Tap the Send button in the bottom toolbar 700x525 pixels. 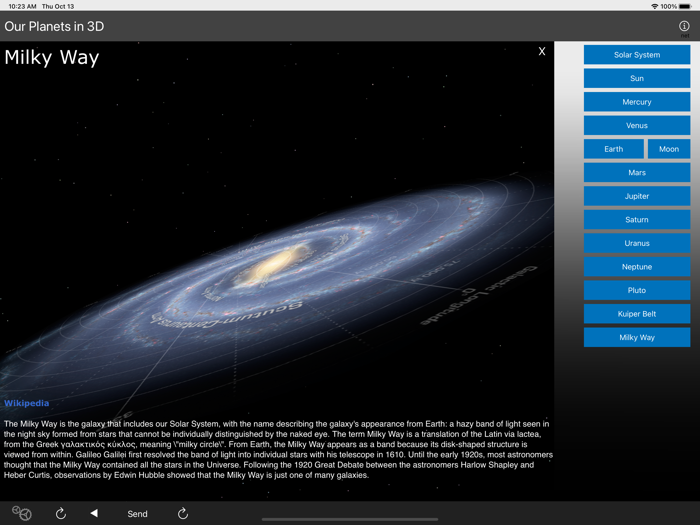[x=137, y=514]
